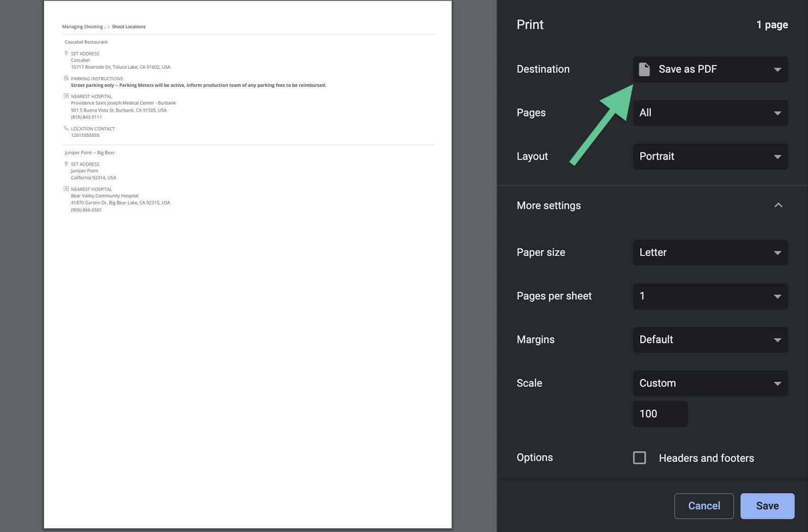Open the Pages dropdown set to All
Image resolution: width=808 pixels, height=532 pixels.
[710, 113]
